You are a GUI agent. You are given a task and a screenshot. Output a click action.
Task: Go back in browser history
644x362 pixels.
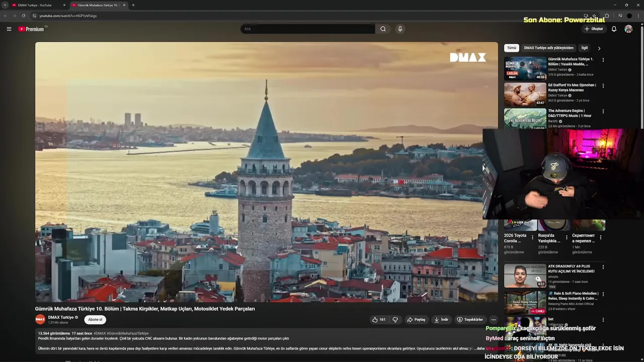(5, 16)
